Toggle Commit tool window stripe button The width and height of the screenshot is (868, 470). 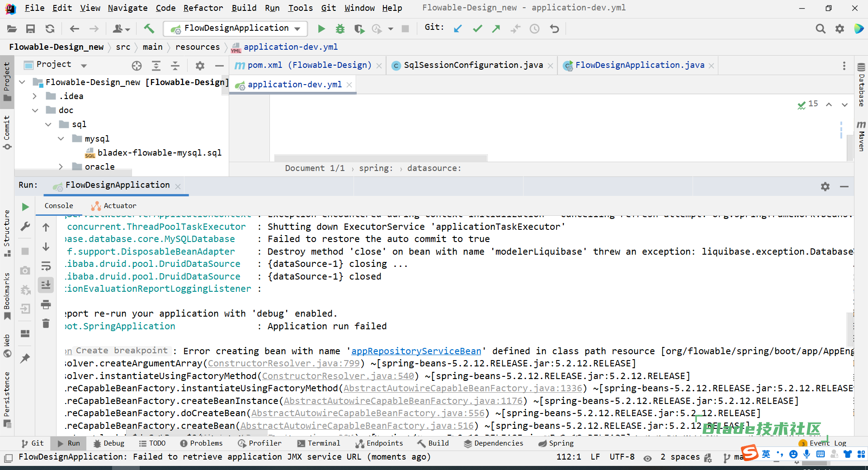[x=7, y=133]
